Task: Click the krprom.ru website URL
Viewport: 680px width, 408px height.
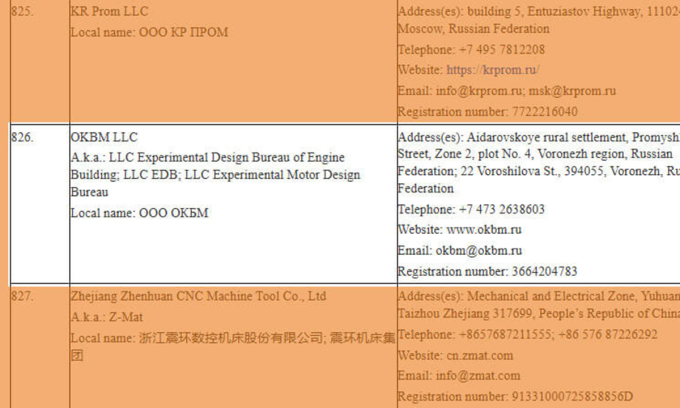Action: (492, 70)
